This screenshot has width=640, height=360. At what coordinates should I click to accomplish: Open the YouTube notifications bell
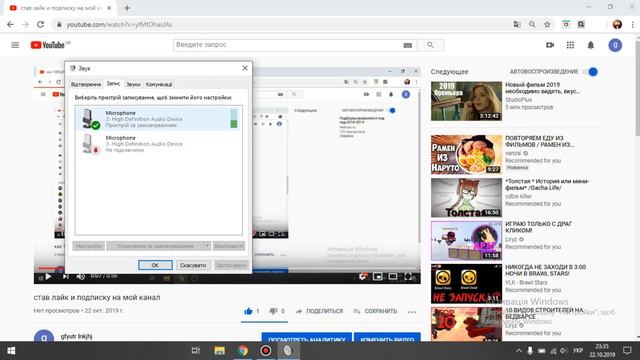(x=591, y=45)
